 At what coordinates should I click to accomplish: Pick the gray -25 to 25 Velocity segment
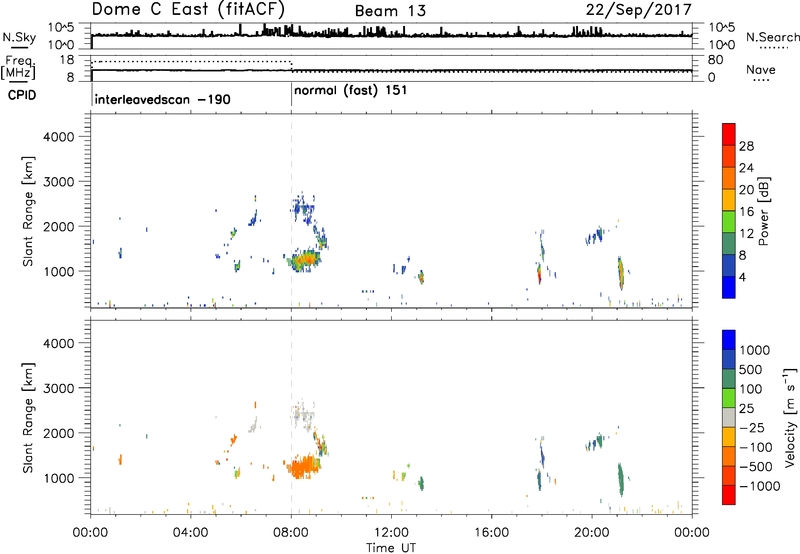click(729, 418)
